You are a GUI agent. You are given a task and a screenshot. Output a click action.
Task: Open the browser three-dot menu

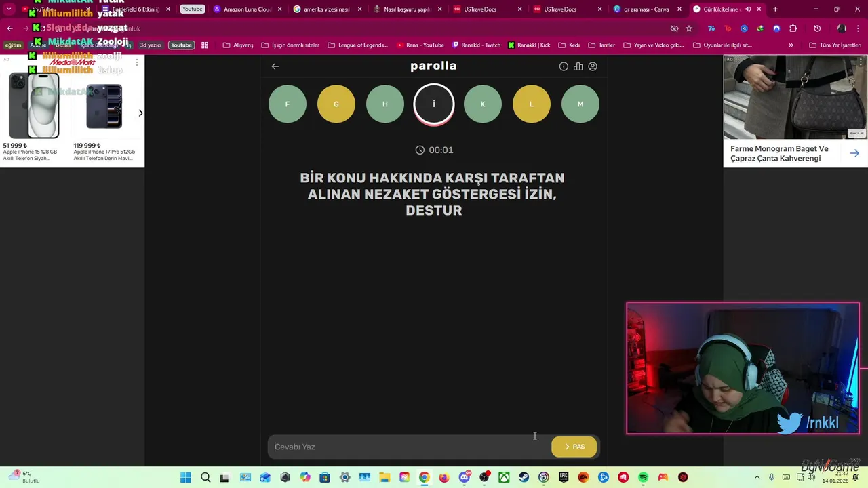tap(858, 28)
